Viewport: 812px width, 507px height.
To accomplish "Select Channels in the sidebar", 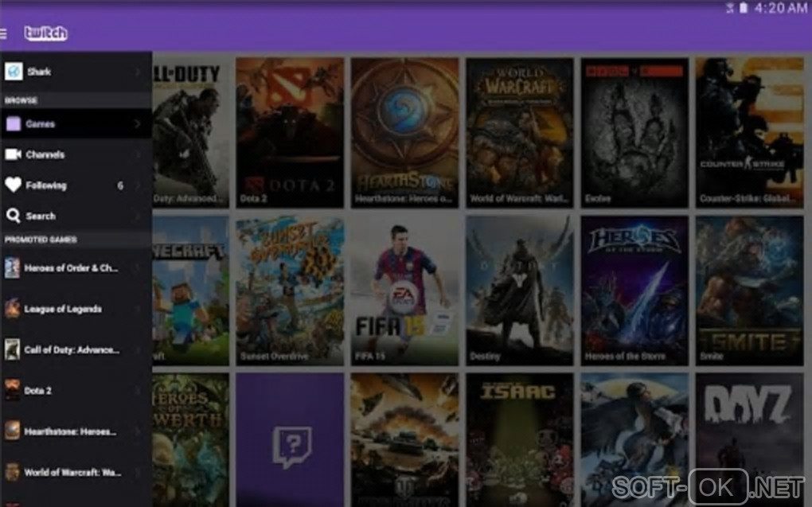I will (x=76, y=154).
